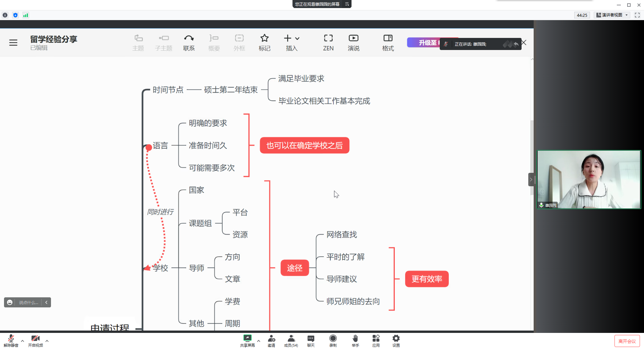Viewport: 644px width, 348px height.
Task: Open 设置 settings in meeting toolbar
Action: 396,340
